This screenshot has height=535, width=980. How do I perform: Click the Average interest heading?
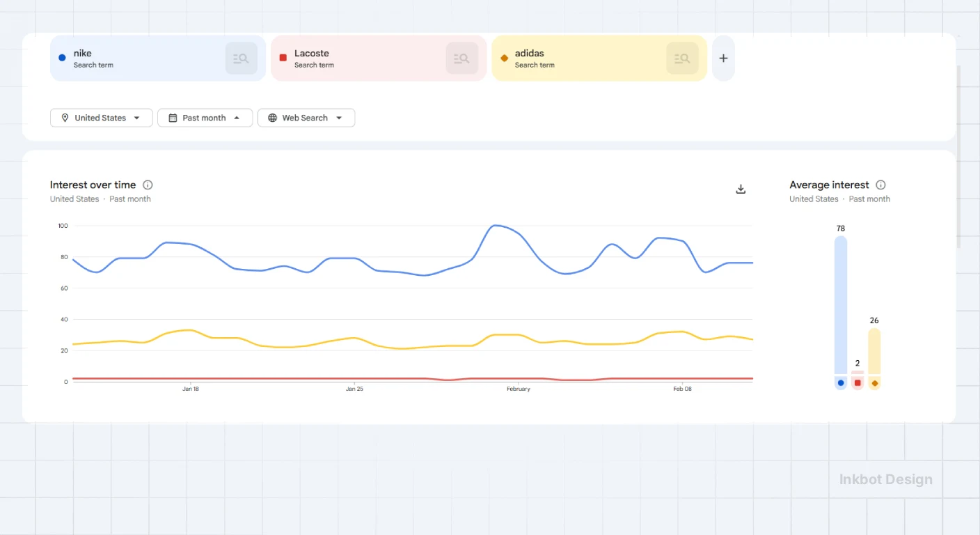click(829, 185)
